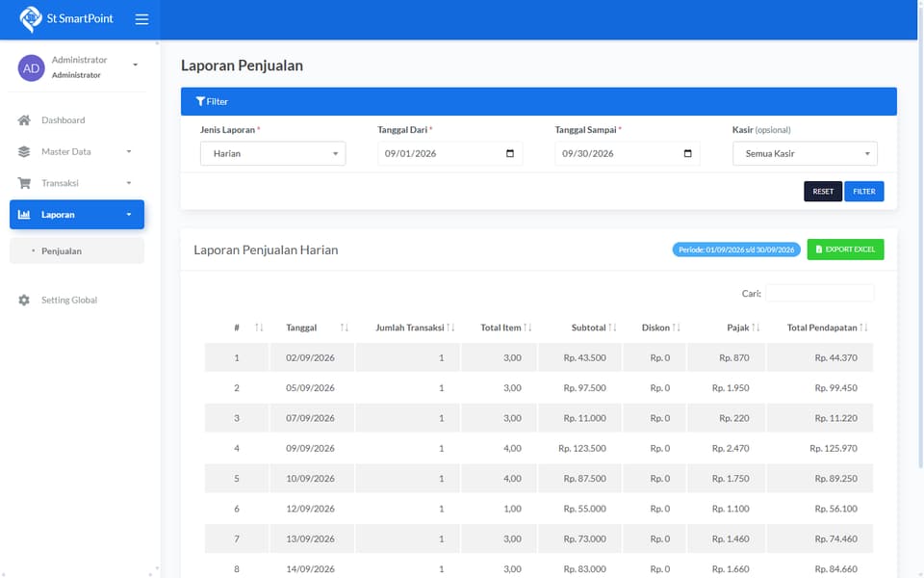Viewport: 924px width, 578px height.
Task: Click date cell 13/09/2026
Action: click(310, 539)
